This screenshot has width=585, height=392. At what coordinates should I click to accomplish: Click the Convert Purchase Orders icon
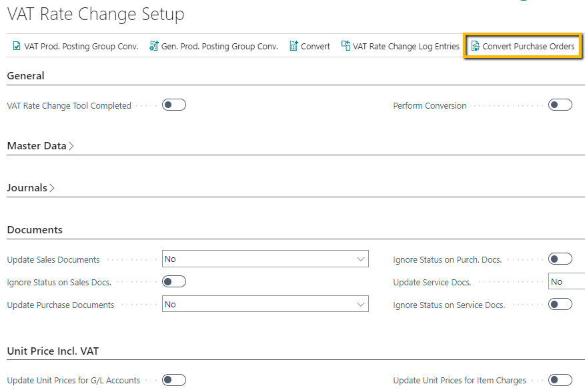tap(475, 47)
